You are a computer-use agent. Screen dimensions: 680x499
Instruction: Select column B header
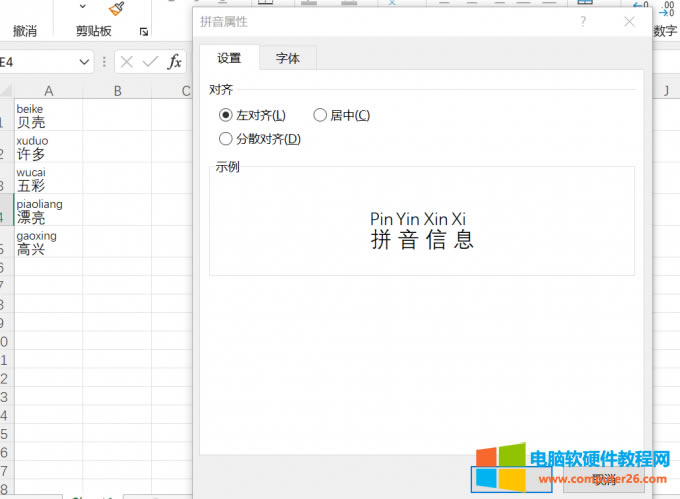tap(117, 91)
